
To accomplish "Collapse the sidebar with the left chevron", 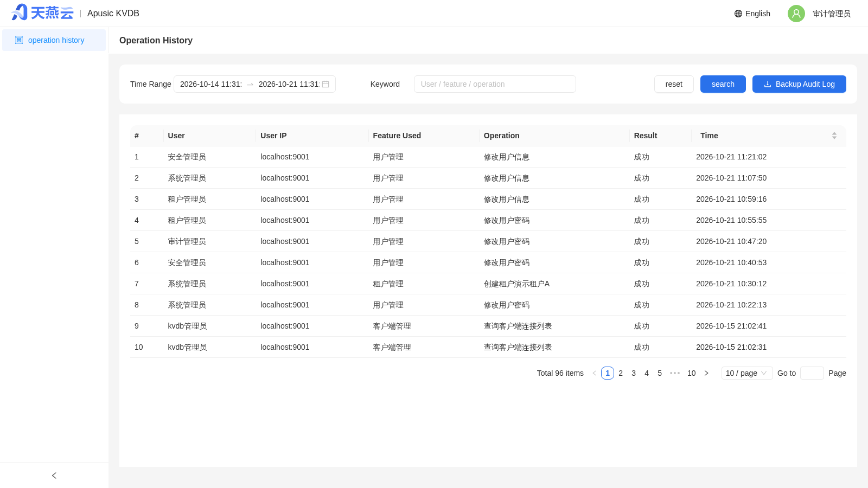I will pyautogui.click(x=54, y=476).
